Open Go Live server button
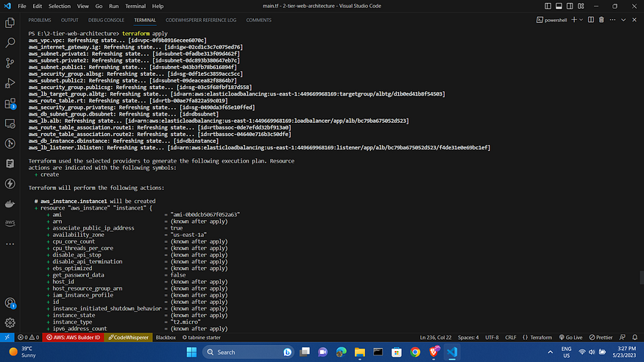This screenshot has width=644, height=362. pyautogui.click(x=570, y=338)
